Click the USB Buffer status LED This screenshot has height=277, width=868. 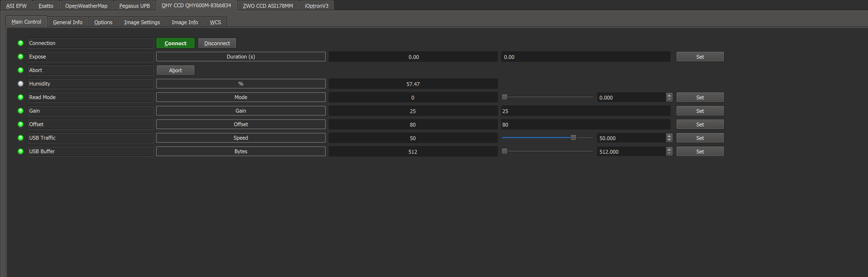pos(21,151)
